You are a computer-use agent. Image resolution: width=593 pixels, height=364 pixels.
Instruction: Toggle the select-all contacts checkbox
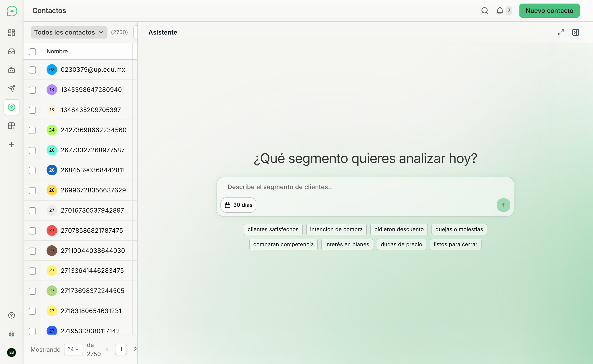click(32, 52)
